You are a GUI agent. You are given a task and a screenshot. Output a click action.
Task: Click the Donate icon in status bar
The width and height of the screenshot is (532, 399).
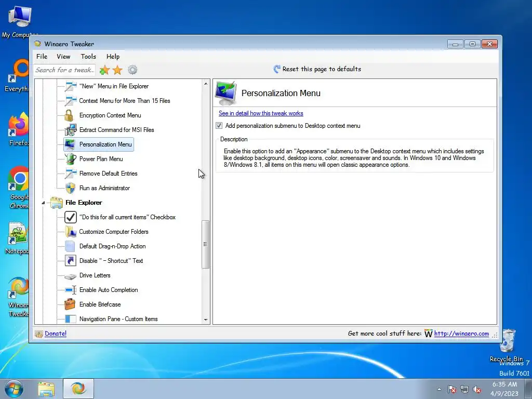[x=39, y=334]
